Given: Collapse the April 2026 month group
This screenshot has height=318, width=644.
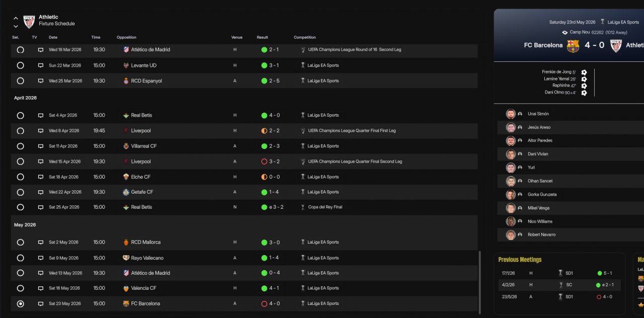Looking at the screenshot, I should tap(25, 98).
